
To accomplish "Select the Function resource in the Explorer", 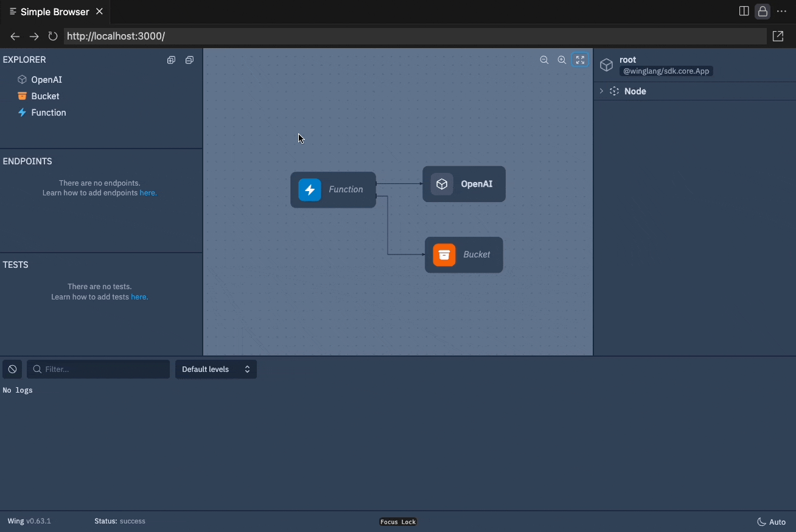I will tap(48, 113).
